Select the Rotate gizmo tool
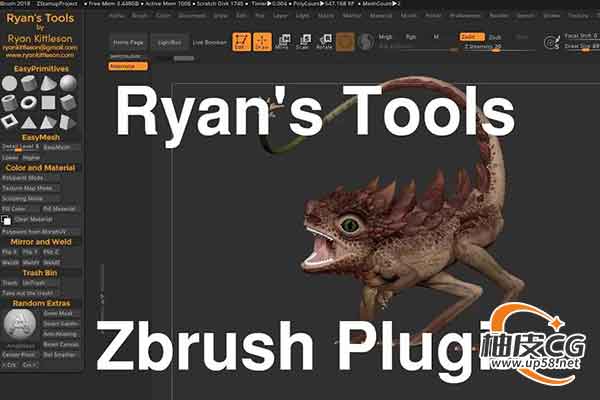Screen dimensions: 600x400 pyautogui.click(x=325, y=42)
